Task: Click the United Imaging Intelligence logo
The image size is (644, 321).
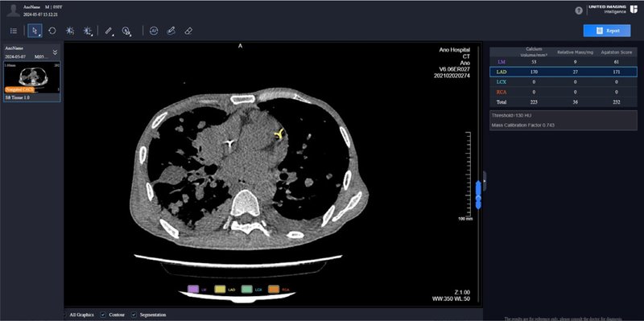Action: point(613,10)
